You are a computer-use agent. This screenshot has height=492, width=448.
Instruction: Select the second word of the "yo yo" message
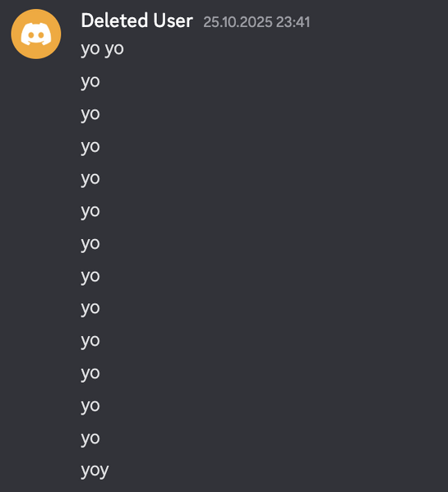pos(114,49)
